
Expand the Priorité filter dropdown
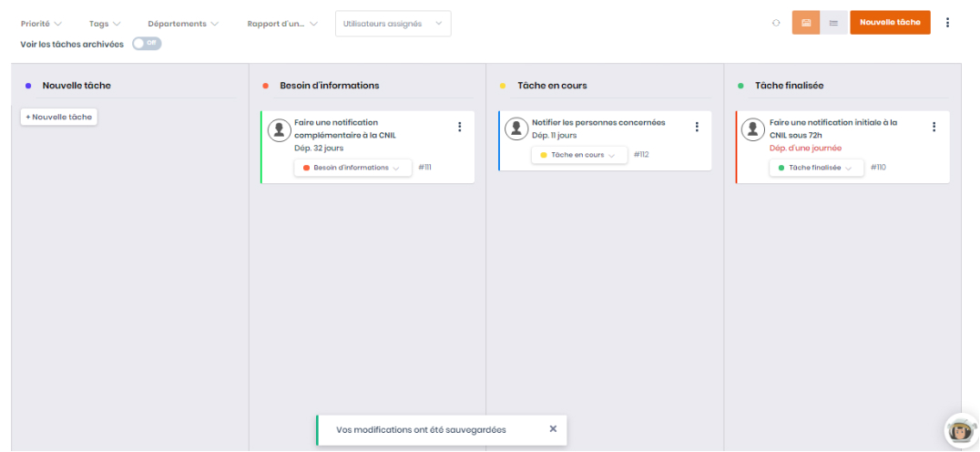41,24
